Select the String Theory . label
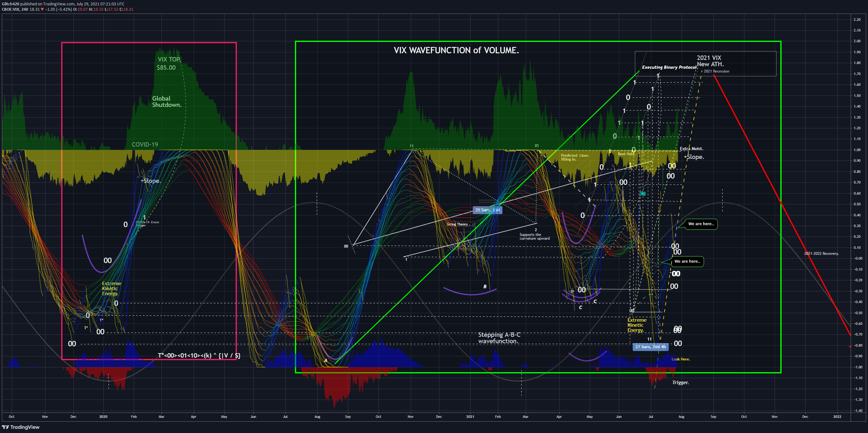The width and height of the screenshot is (868, 433). point(458,225)
